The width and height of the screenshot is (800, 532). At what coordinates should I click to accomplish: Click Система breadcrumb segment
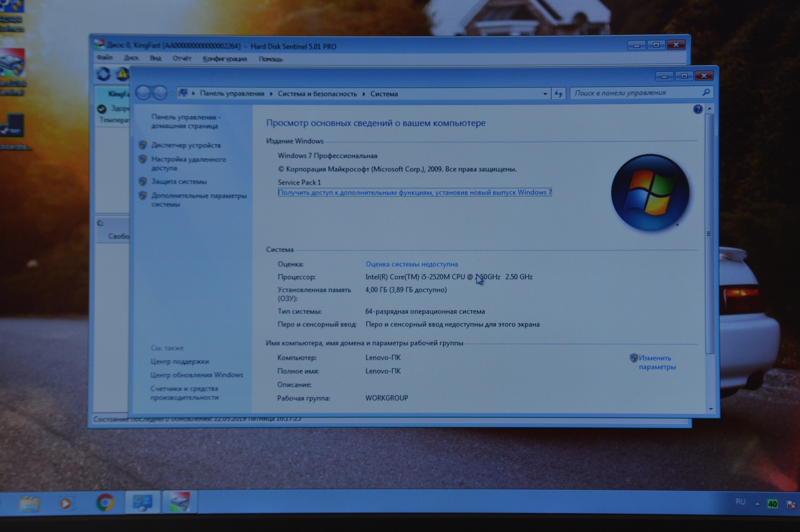click(x=384, y=94)
